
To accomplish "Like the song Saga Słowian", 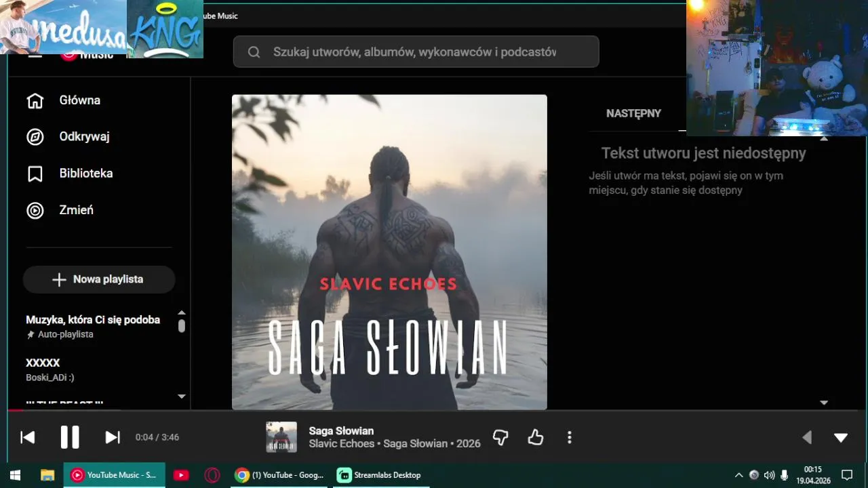I will click(x=536, y=437).
